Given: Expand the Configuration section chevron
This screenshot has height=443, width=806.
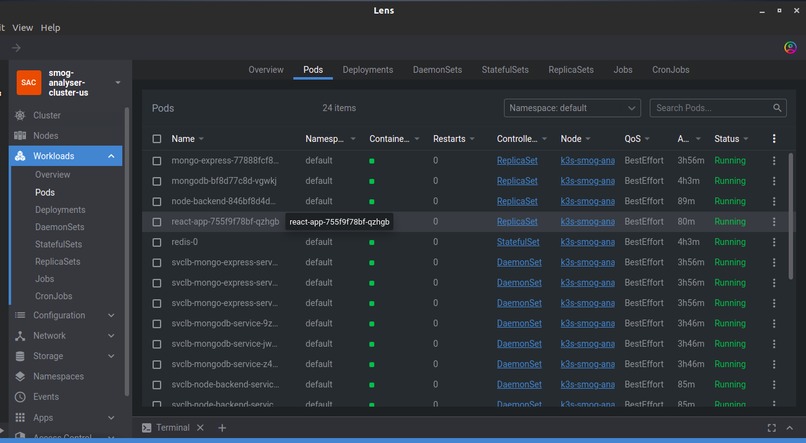Looking at the screenshot, I should point(111,315).
